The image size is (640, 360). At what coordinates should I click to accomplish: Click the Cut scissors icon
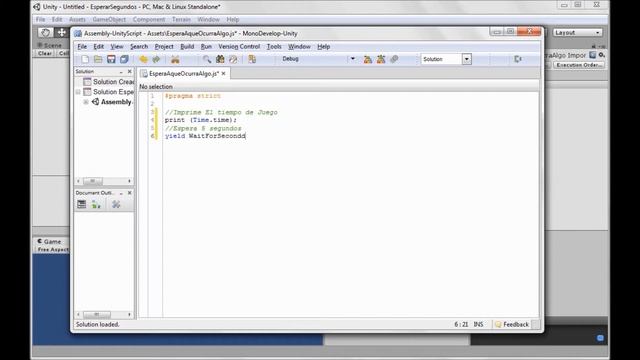tap(175, 59)
